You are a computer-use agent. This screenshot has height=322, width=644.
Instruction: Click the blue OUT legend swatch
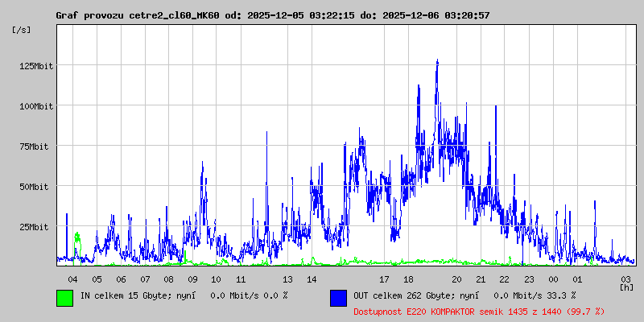tap(338, 297)
